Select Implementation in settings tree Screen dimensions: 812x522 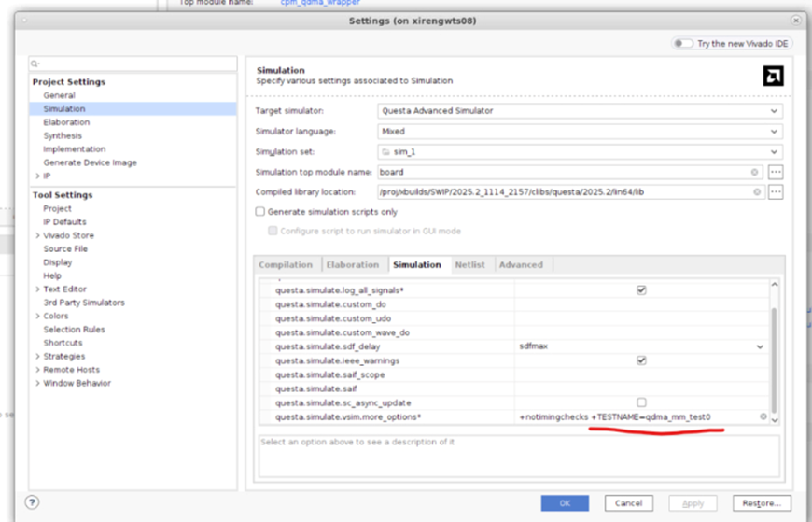tap(75, 149)
